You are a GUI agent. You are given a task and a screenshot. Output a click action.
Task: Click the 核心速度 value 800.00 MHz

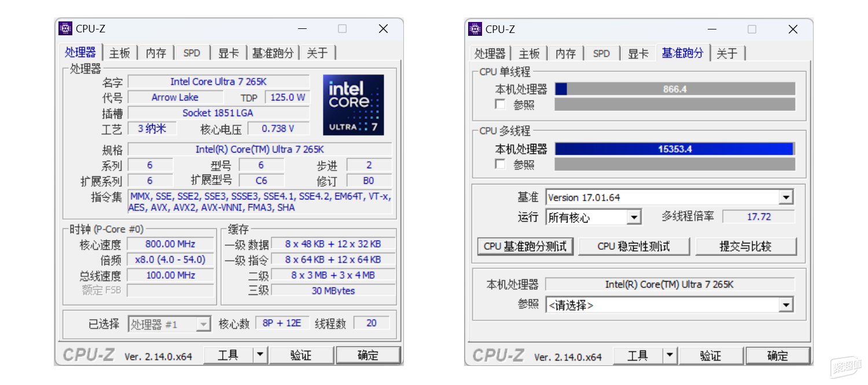pos(171,244)
